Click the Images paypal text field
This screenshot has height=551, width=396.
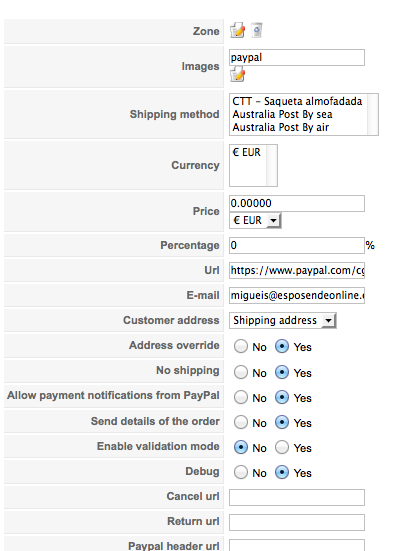pyautogui.click(x=297, y=57)
